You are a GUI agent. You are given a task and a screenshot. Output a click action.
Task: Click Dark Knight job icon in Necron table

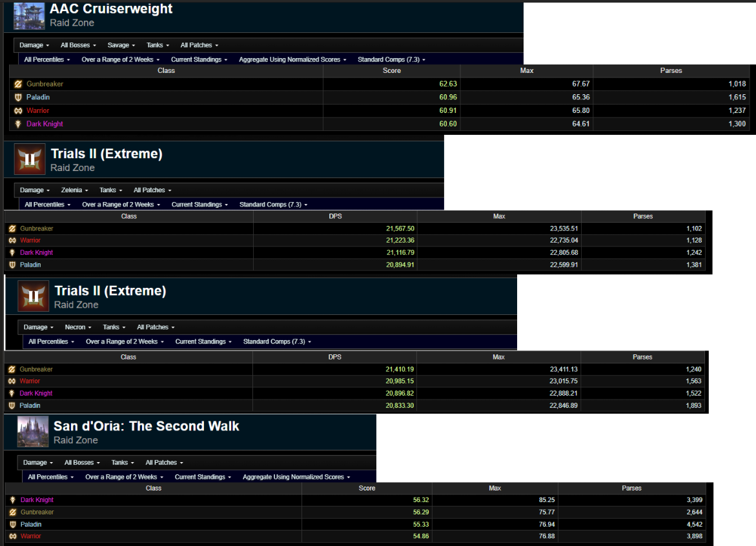pyautogui.click(x=12, y=393)
